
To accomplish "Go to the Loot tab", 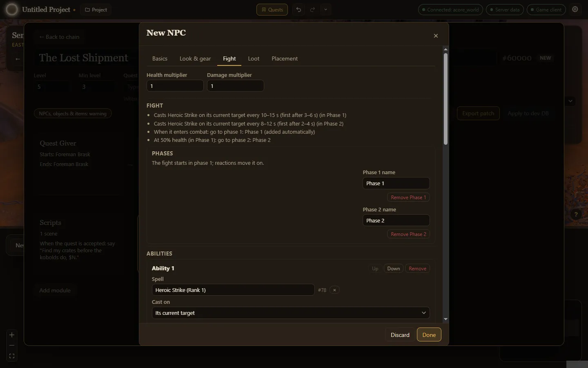I will coord(254,58).
